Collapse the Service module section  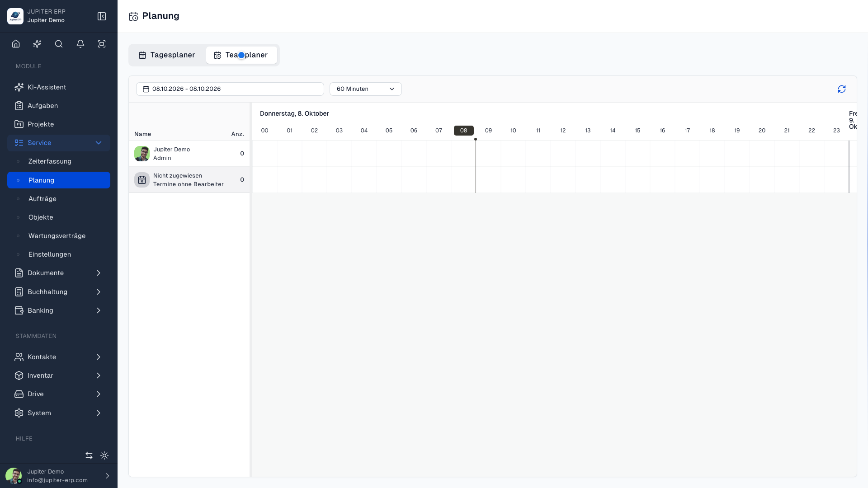pos(59,143)
